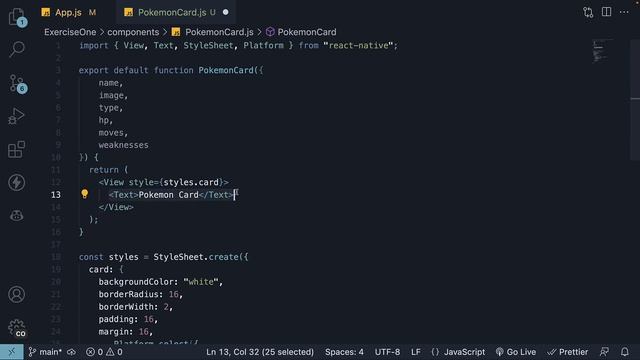Click the remote window indicator in status bar
This screenshot has width=640, height=360.
tap(11, 352)
